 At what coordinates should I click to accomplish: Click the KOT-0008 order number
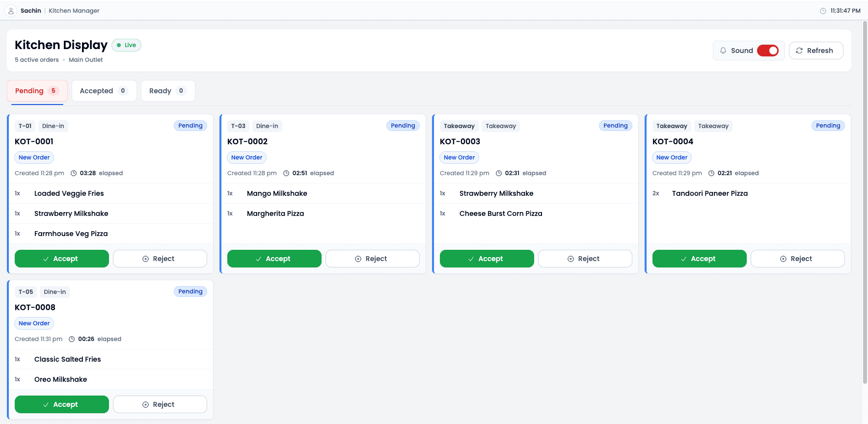pyautogui.click(x=35, y=307)
